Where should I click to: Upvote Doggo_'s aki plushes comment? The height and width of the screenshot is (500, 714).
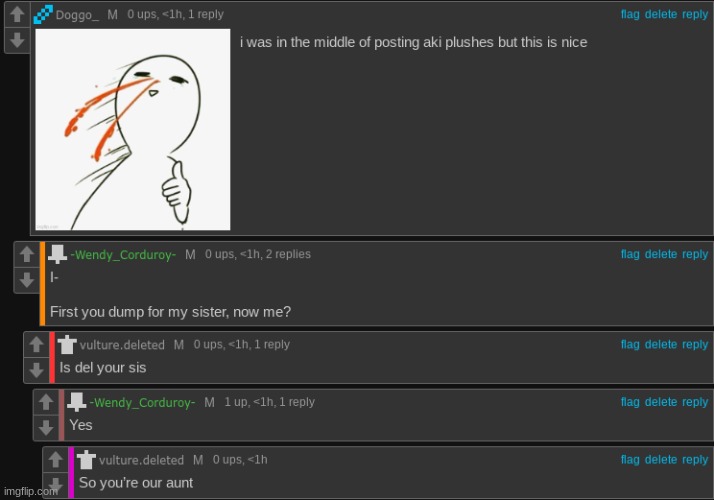coord(17,14)
